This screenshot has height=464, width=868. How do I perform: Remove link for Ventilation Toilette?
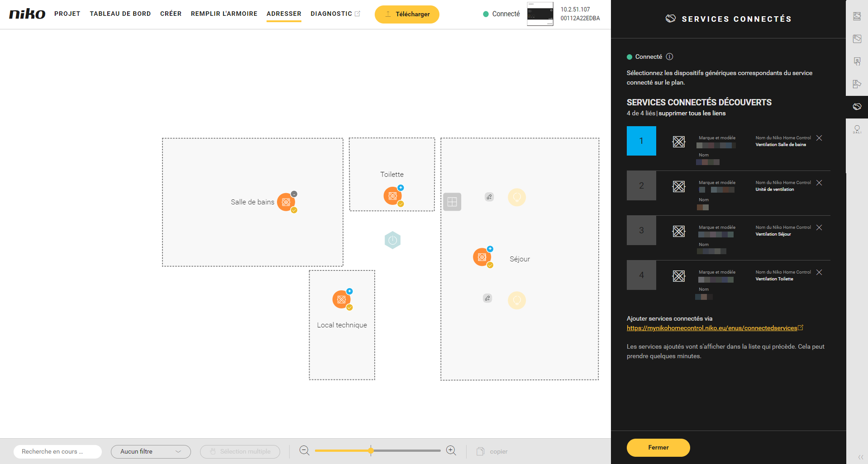[819, 272]
